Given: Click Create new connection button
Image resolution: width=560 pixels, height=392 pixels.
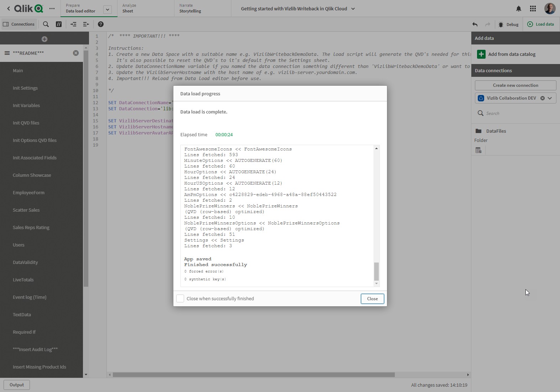Looking at the screenshot, I should (515, 85).
